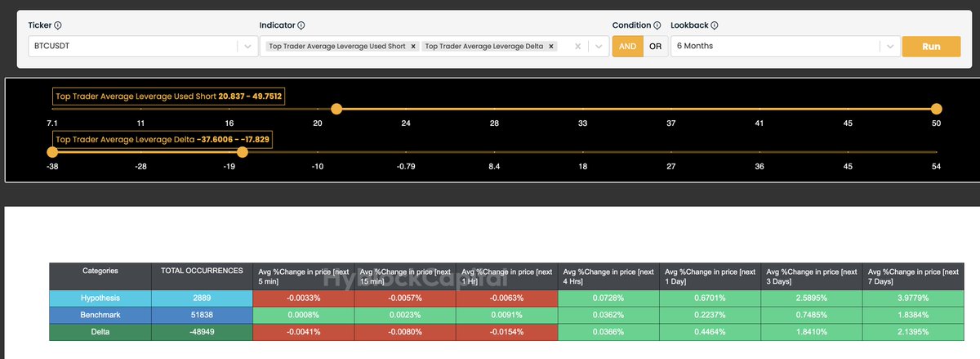Click the Hypothesis category cell
The height and width of the screenshot is (359, 980).
click(100, 298)
